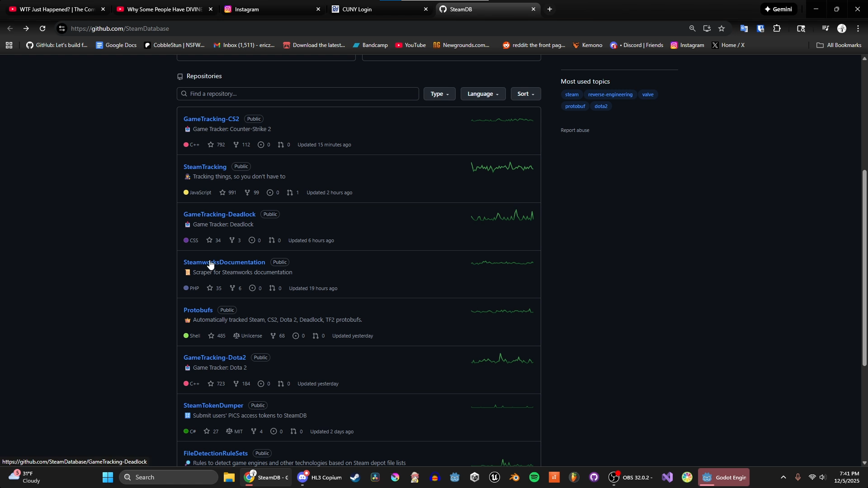Open the YouTube bookmark

click(410, 45)
